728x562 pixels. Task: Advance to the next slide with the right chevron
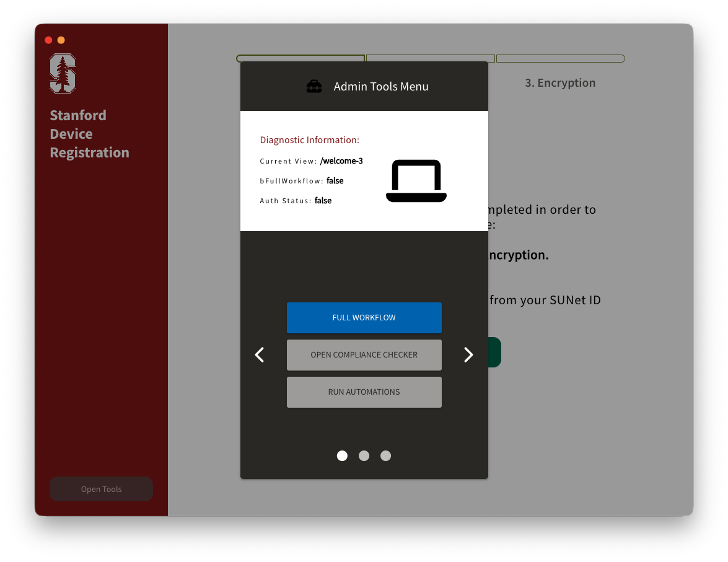point(468,354)
